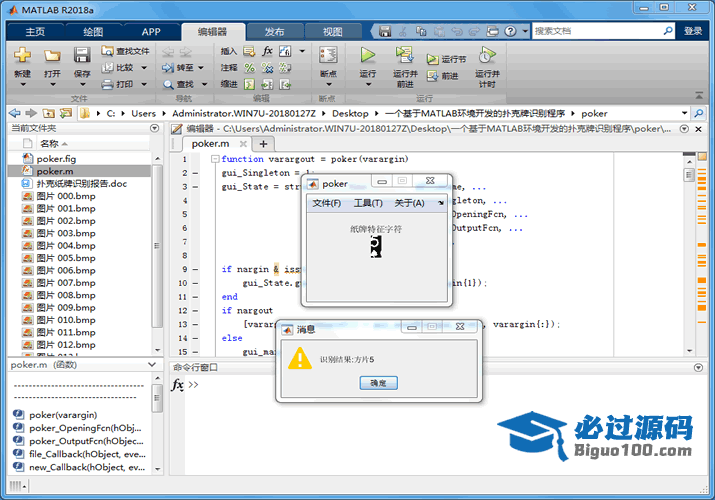715x500 pixels.
Task: Click the quick-access save icon in top bar
Action: tap(385, 31)
